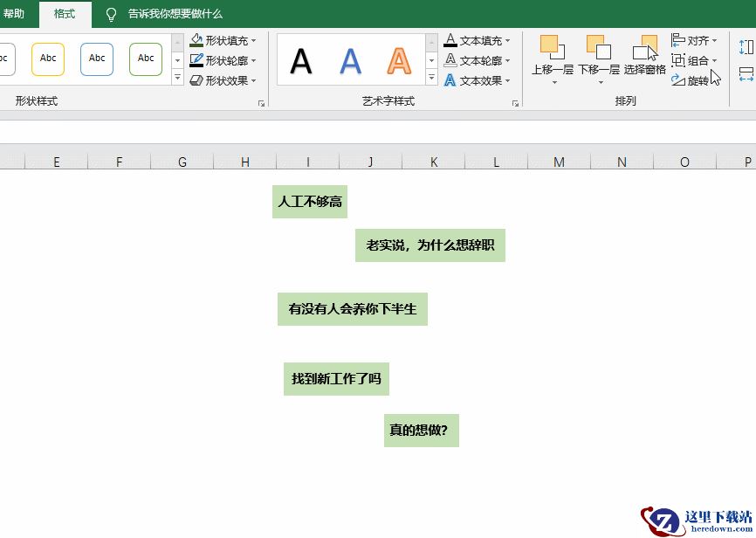The image size is (756, 538).
Task: Apply the green outlined Abc shape style
Action: [146, 59]
